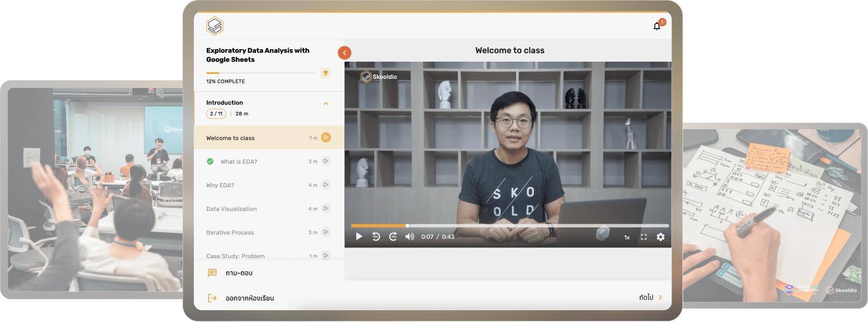Open the ถาม-ตอบ Q&A section

point(239,273)
